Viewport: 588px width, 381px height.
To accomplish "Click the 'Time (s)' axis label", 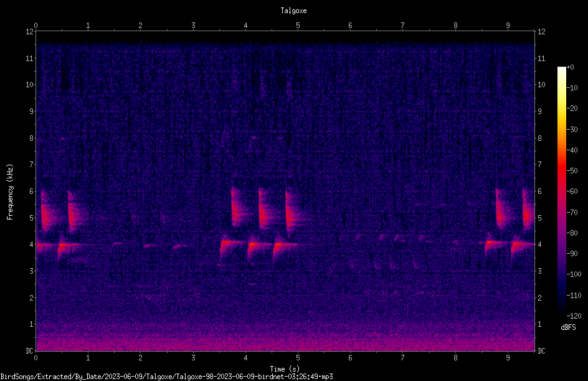I will [x=285, y=369].
